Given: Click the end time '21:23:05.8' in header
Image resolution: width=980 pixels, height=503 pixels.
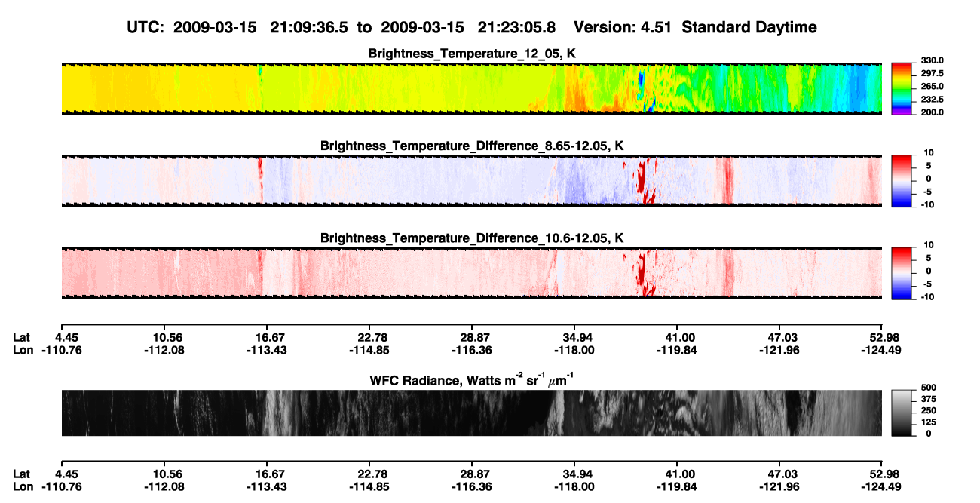Looking at the screenshot, I should click(517, 27).
